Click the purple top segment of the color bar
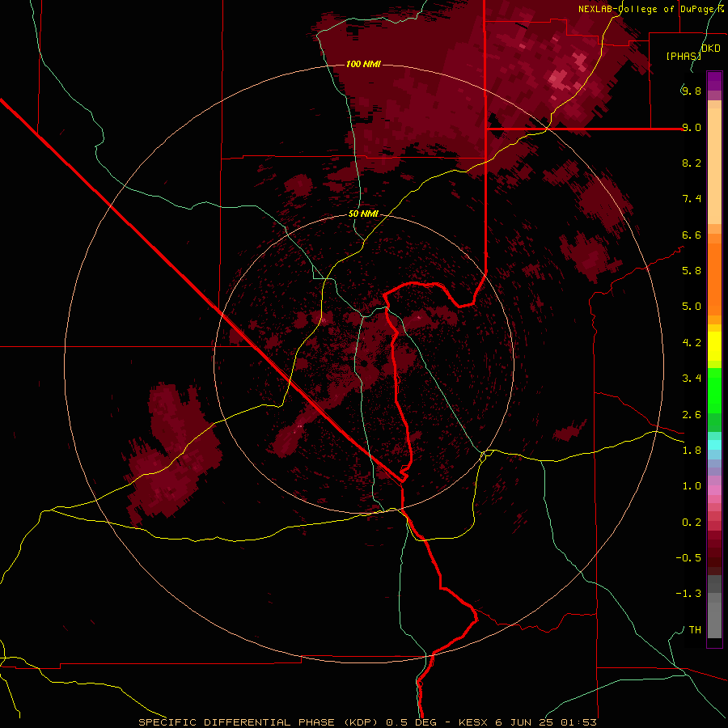This screenshot has height=728, width=728. tap(714, 81)
